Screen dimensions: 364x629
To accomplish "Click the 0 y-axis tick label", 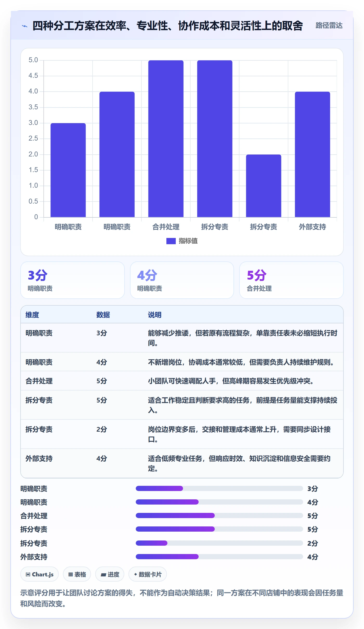I will click(36, 217).
